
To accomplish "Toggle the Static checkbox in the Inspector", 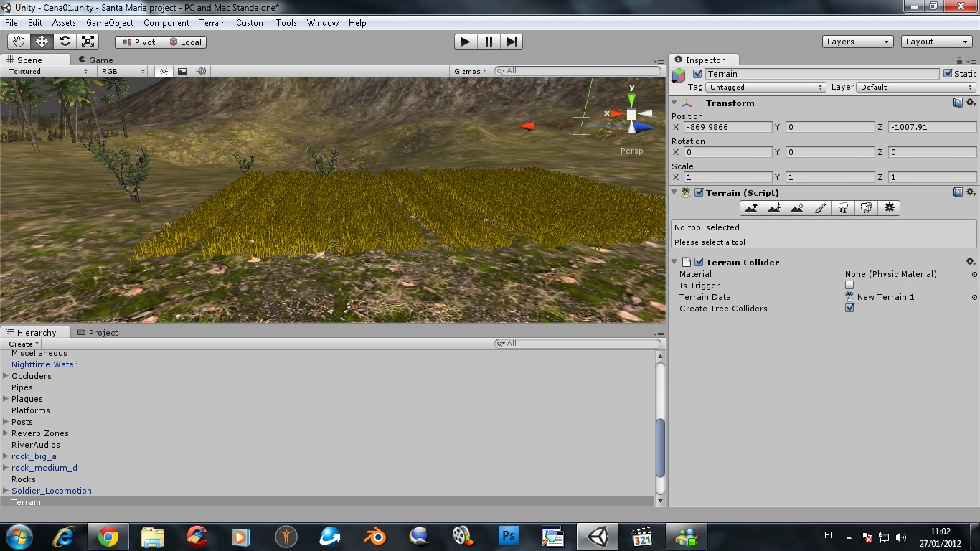I will (x=948, y=73).
